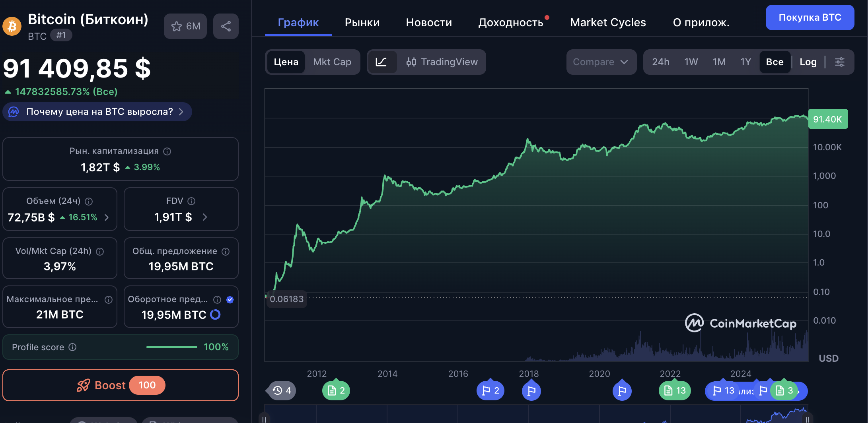
Task: Open the Compare dropdown
Action: pyautogui.click(x=601, y=62)
